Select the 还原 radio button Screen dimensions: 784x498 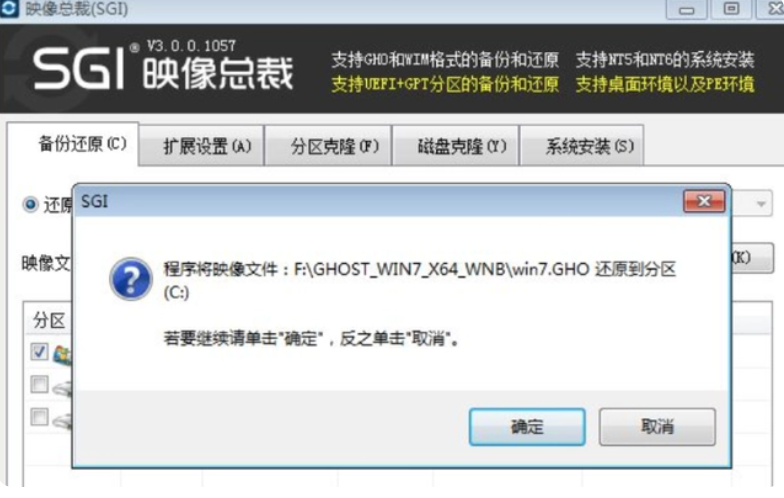click(x=30, y=204)
